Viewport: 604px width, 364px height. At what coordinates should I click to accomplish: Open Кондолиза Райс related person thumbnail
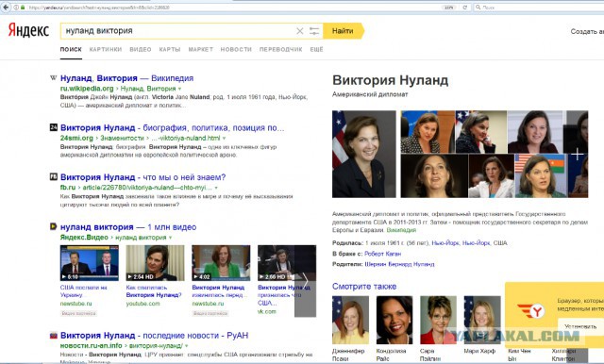coord(394,320)
